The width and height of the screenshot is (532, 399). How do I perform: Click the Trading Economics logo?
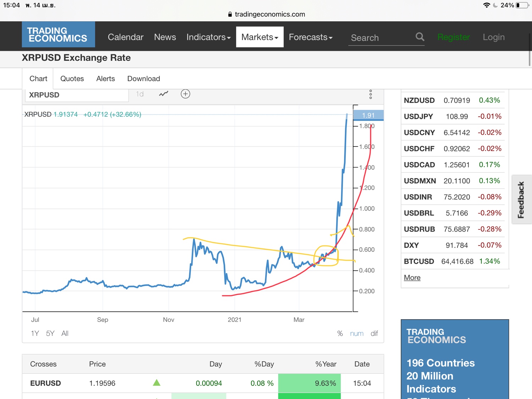pyautogui.click(x=59, y=34)
